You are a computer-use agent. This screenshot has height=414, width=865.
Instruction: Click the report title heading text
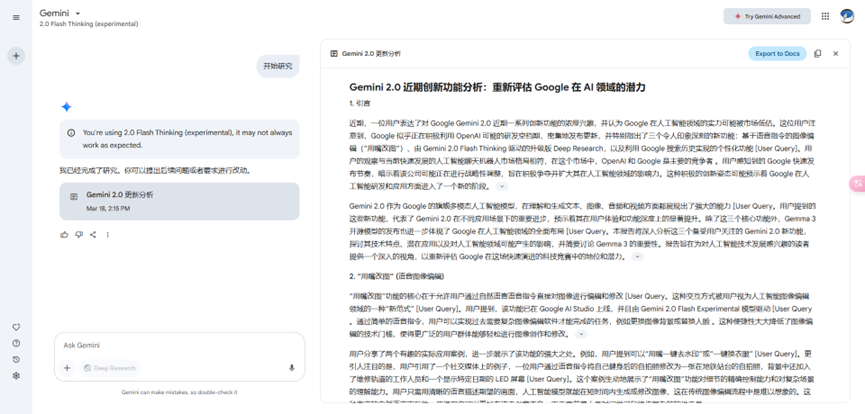coord(497,87)
